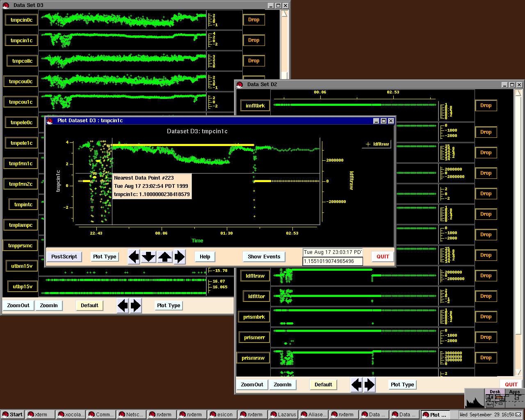Viewport: 525px width, 420px height.
Task: Select the utbp15v label in D3
Action: (x=23, y=287)
